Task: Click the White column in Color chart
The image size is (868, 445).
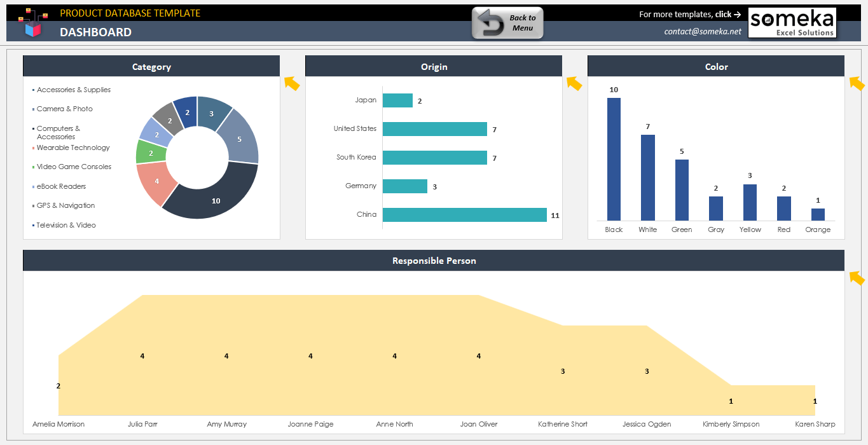Action: pyautogui.click(x=648, y=177)
